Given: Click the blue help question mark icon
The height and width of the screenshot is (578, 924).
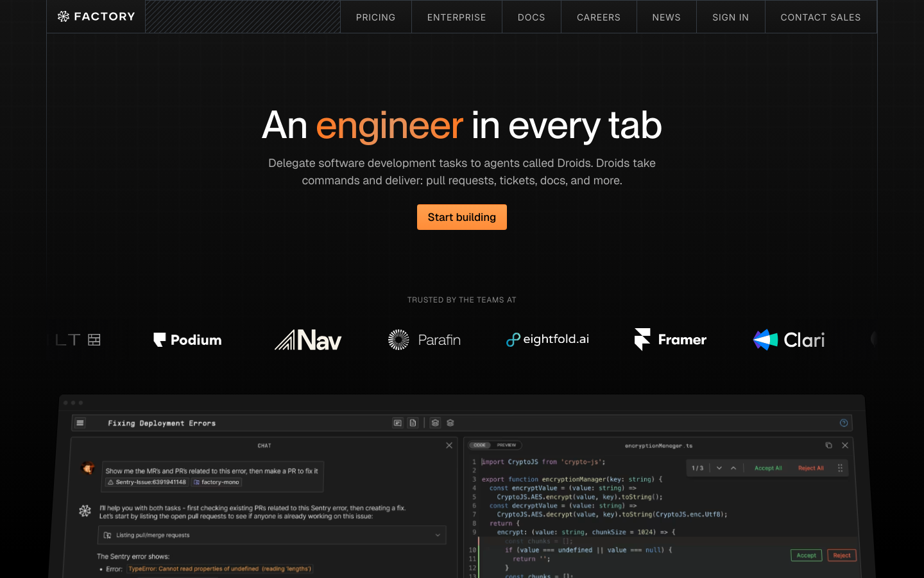Looking at the screenshot, I should (x=844, y=423).
